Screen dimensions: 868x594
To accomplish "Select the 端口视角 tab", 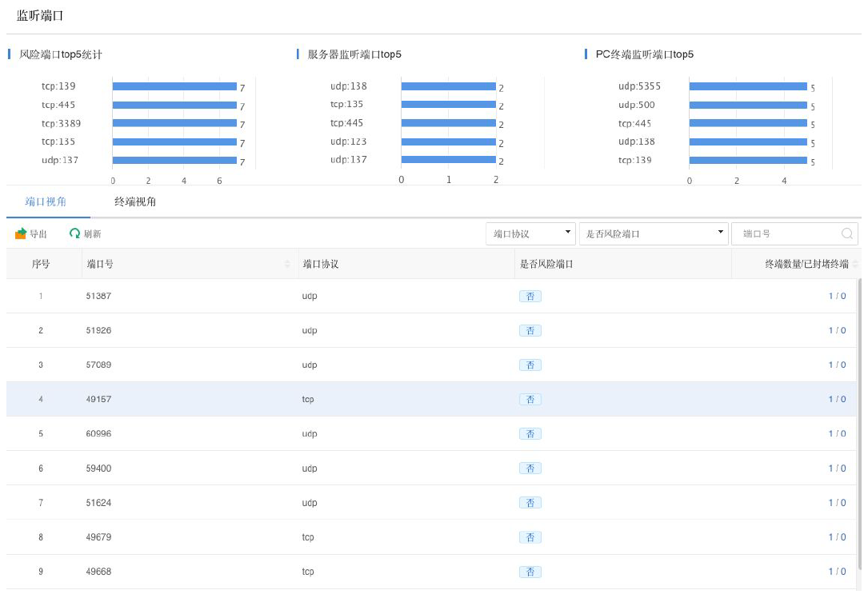I will point(46,201).
